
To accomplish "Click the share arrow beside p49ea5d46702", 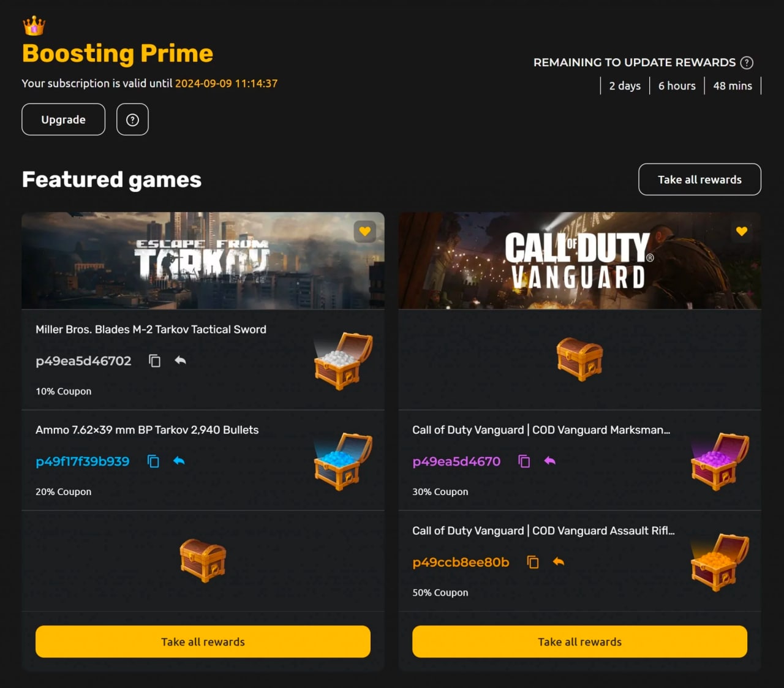I will tap(180, 361).
